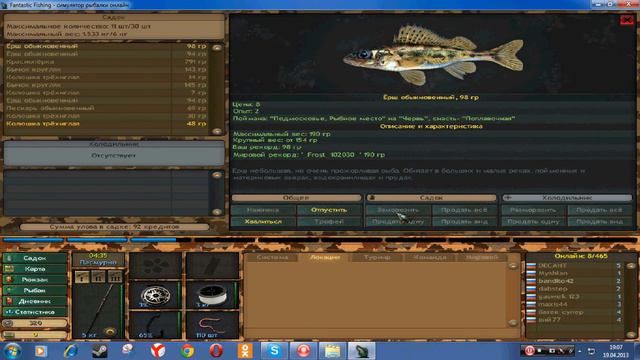The height and width of the screenshot is (360, 640).
Task: Open the Дневник diary button
Action: point(34,301)
